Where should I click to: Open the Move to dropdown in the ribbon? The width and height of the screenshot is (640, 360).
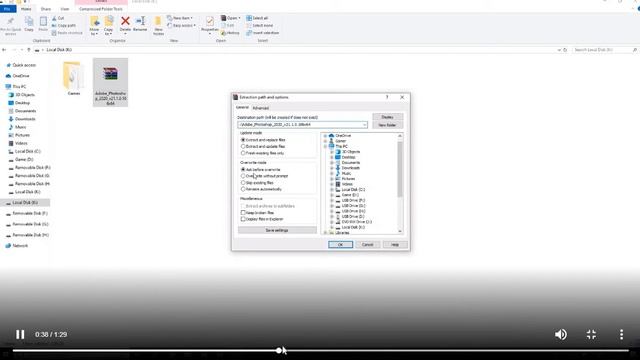point(94,26)
